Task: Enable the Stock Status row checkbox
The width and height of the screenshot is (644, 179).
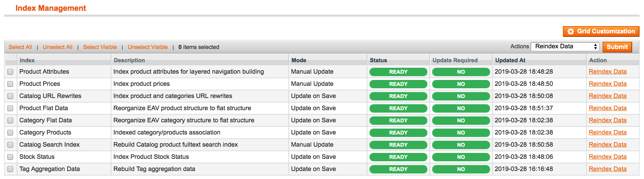Action: point(10,157)
